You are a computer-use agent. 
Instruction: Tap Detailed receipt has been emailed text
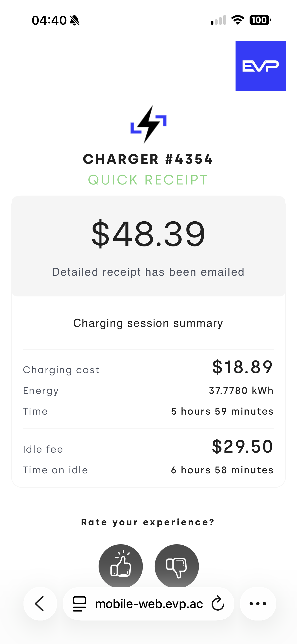(148, 272)
